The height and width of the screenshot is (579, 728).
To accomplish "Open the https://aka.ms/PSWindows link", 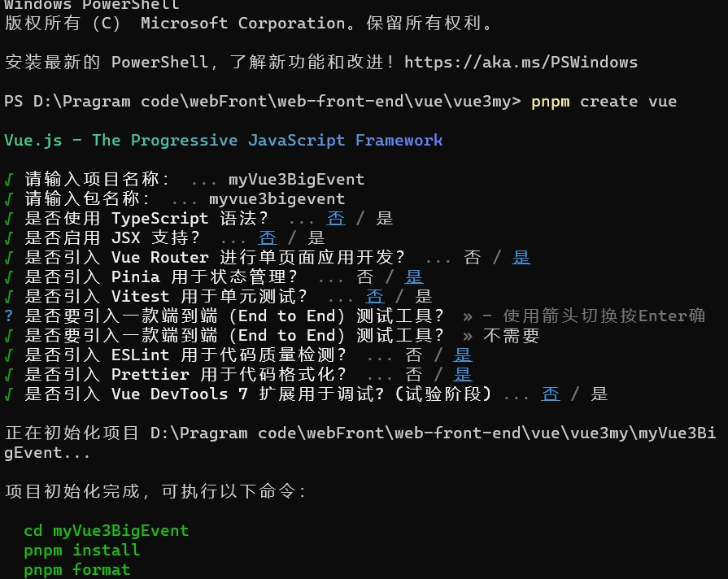I will (x=521, y=62).
